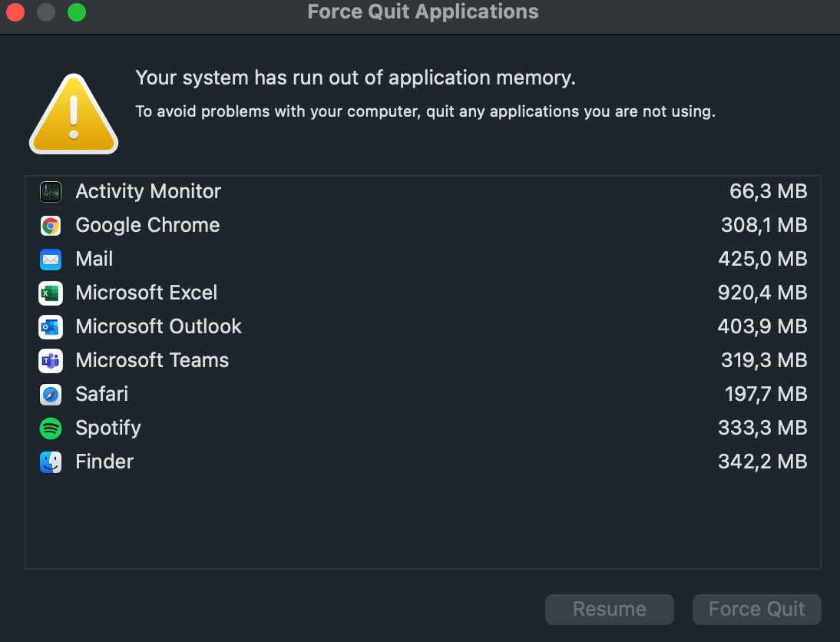Click Mail's 425,0 MB memory value
The height and width of the screenshot is (642, 840).
coord(762,260)
